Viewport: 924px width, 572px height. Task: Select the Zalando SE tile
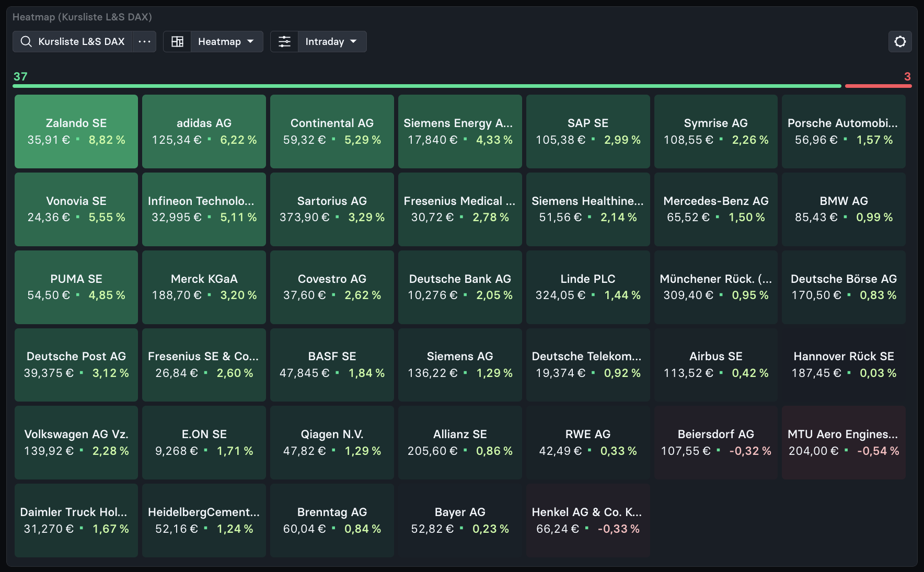click(x=76, y=131)
